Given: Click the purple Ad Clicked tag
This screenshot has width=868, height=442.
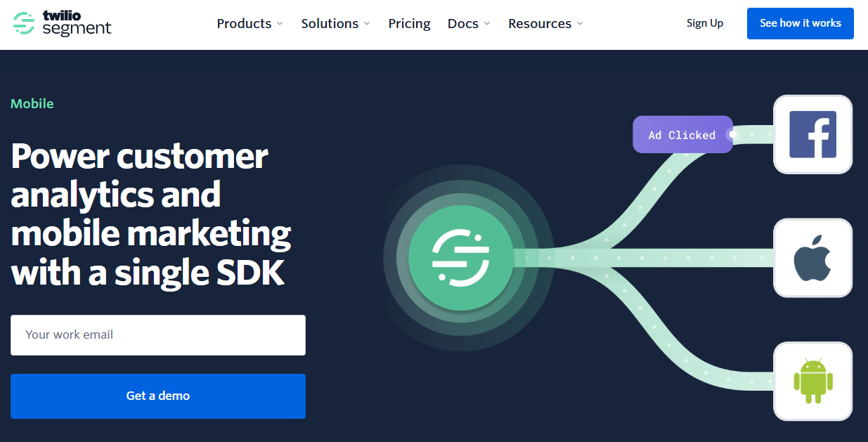Looking at the screenshot, I should 682,135.
